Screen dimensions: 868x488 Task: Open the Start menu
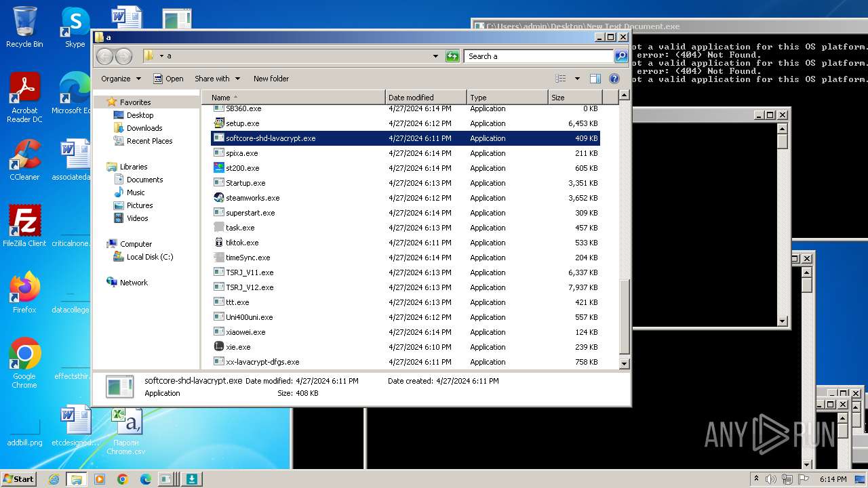(x=19, y=479)
